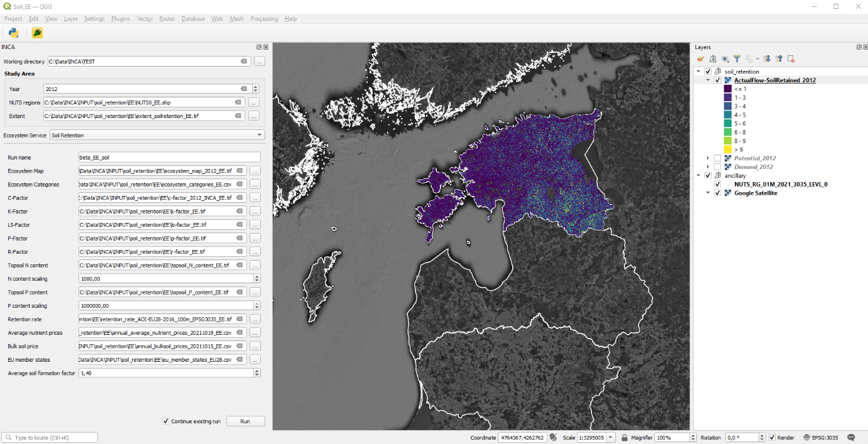Image resolution: width=868 pixels, height=444 pixels.
Task: Click the Add Group icon in Layers
Action: tap(713, 58)
